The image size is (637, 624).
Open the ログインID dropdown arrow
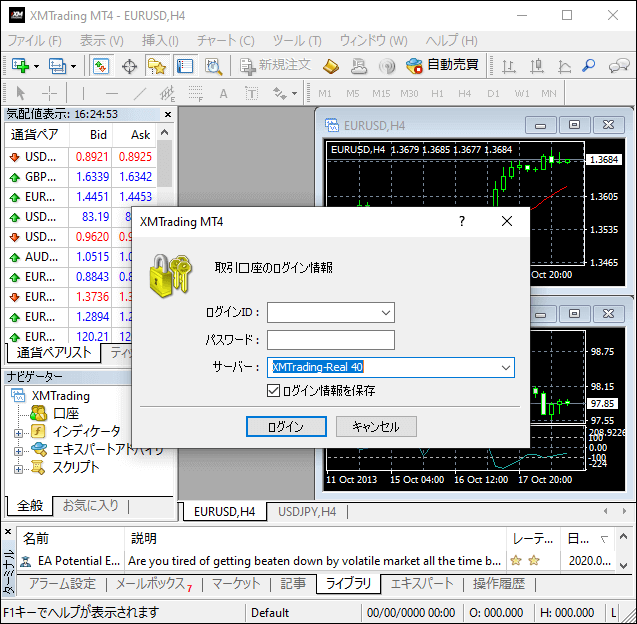point(386,312)
